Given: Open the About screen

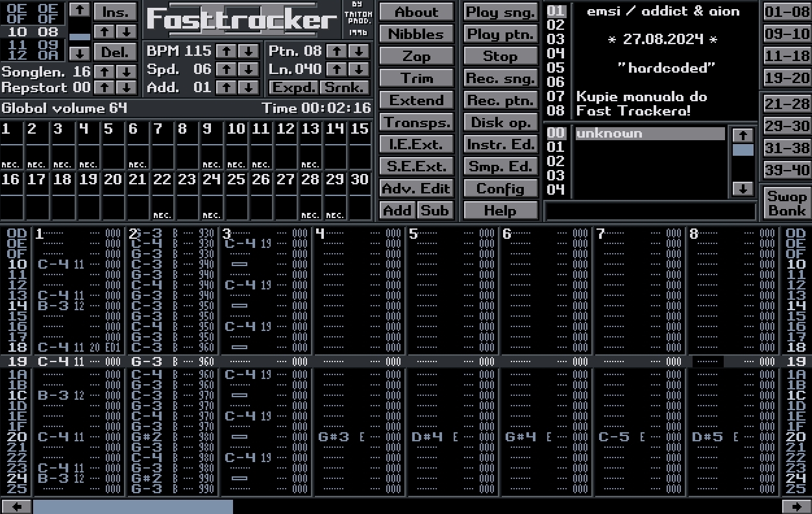Looking at the screenshot, I should click(416, 12).
